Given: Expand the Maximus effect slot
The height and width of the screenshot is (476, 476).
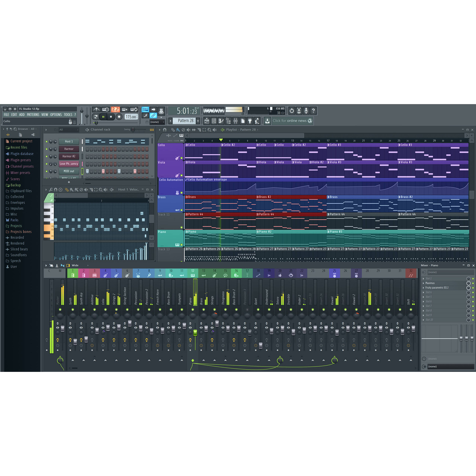Looking at the screenshot, I should (423, 283).
